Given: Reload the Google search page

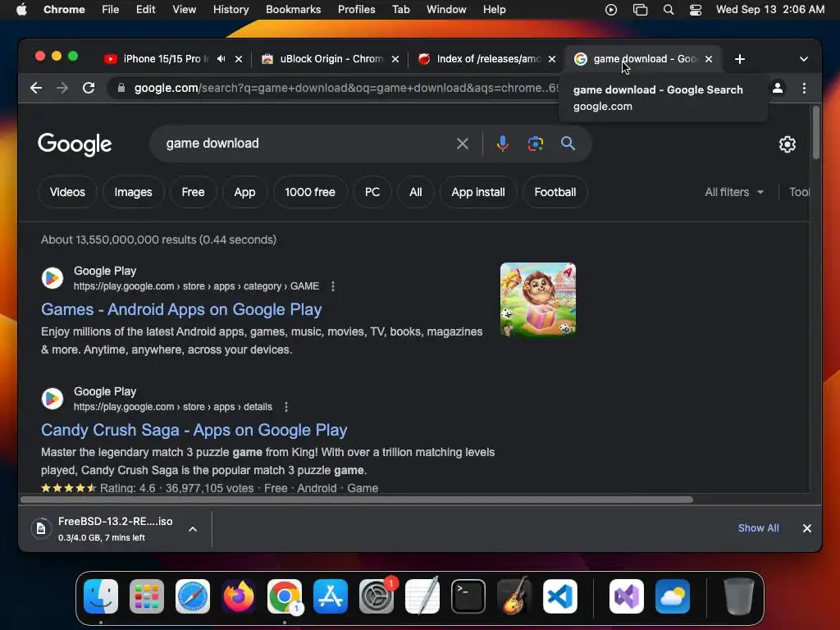Looking at the screenshot, I should point(89,88).
